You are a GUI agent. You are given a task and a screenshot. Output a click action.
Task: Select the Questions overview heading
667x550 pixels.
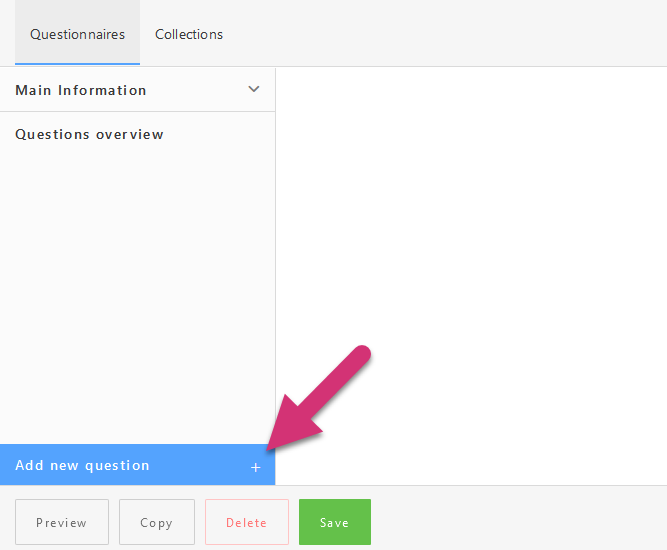[x=89, y=134]
